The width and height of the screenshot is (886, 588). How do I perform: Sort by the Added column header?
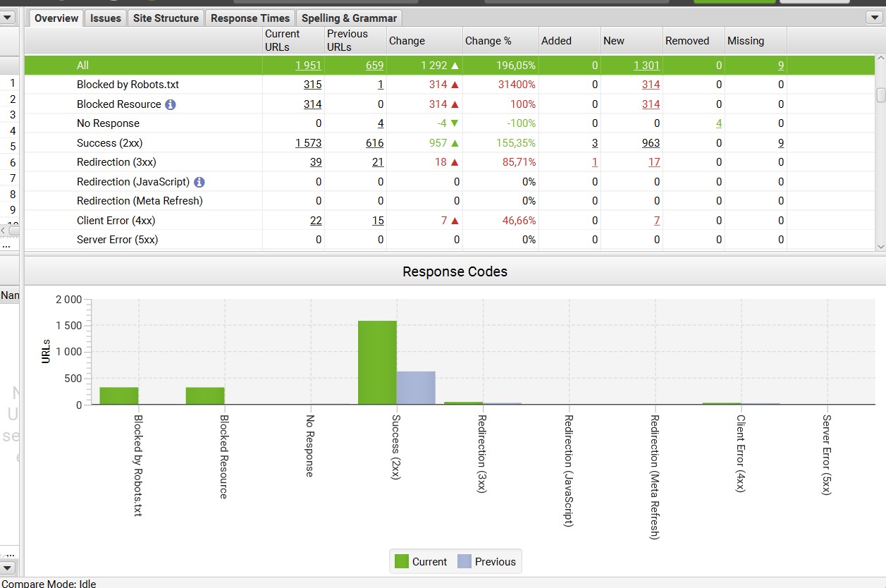coord(570,40)
